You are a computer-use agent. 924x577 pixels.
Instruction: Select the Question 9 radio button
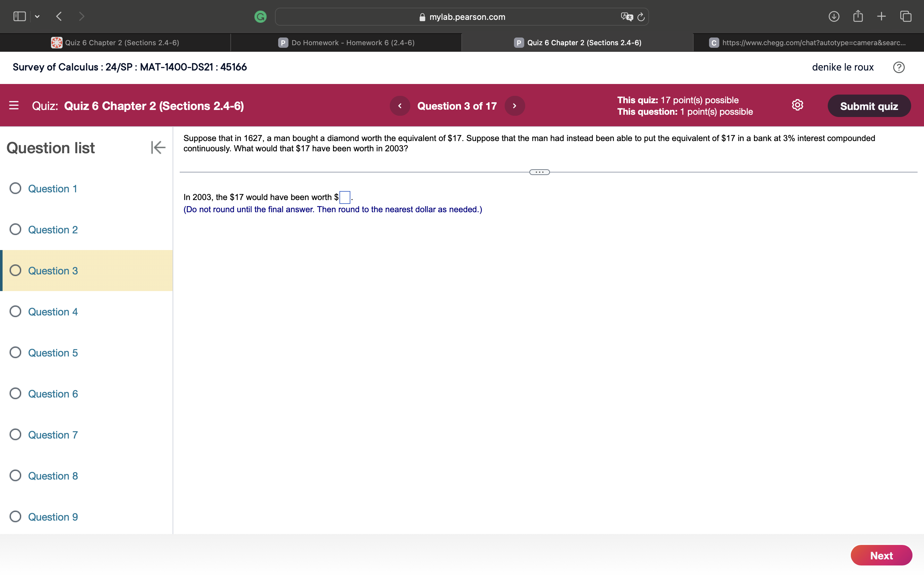tap(15, 516)
